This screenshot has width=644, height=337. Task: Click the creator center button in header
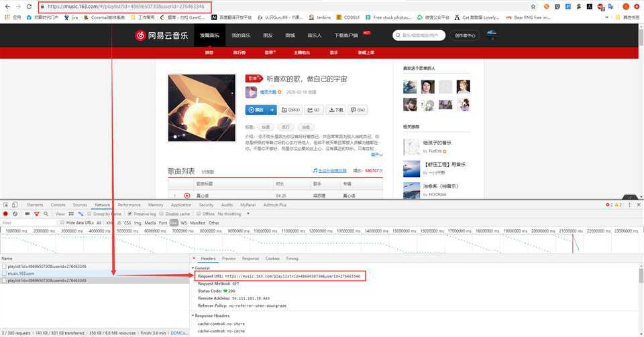point(464,36)
